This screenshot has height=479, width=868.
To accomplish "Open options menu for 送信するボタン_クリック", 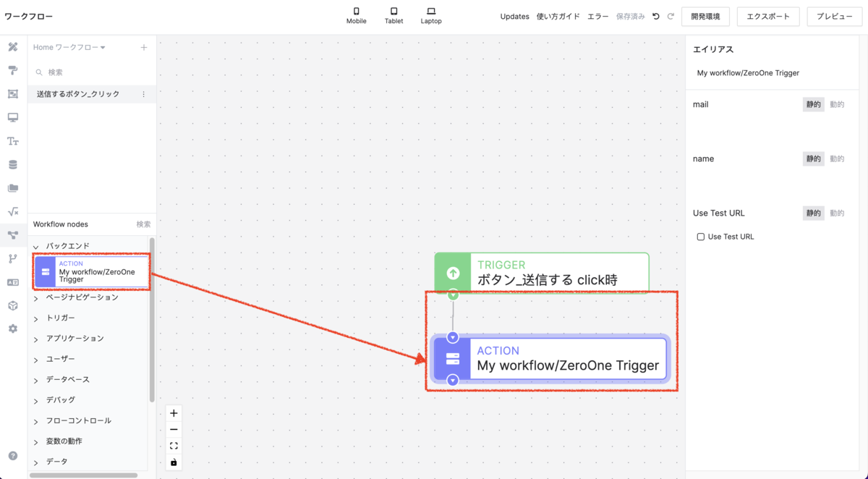I will (143, 94).
